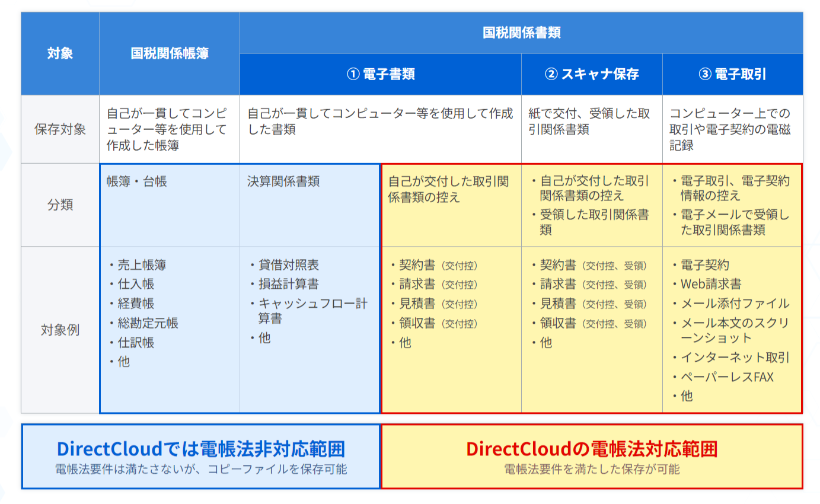The width and height of the screenshot is (820, 504).
Task: Select the 分類 row label
Action: (60, 205)
